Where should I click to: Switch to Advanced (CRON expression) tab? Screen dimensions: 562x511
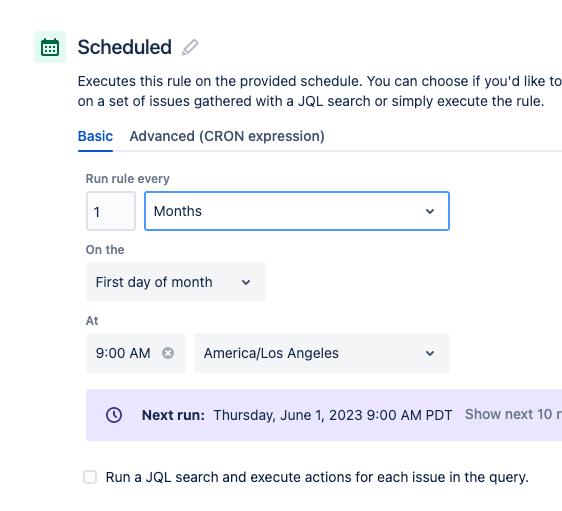[227, 136]
